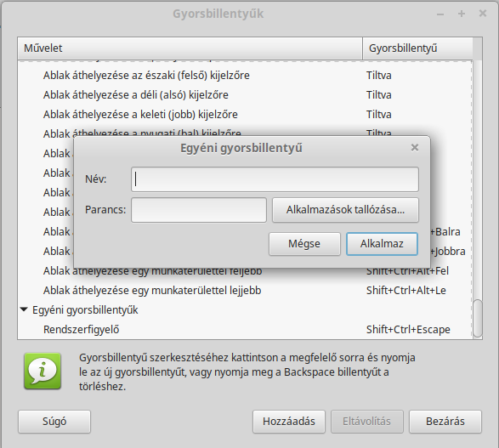Select Ablak áthelyezése az északi (felső) kijelzőre
This screenshot has width=499, height=448.
146,76
